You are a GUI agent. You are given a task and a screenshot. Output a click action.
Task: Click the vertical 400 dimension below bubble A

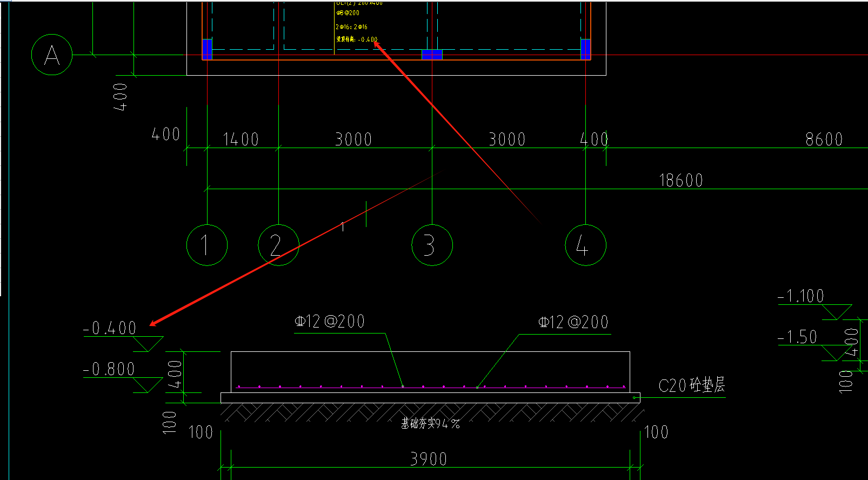click(120, 97)
